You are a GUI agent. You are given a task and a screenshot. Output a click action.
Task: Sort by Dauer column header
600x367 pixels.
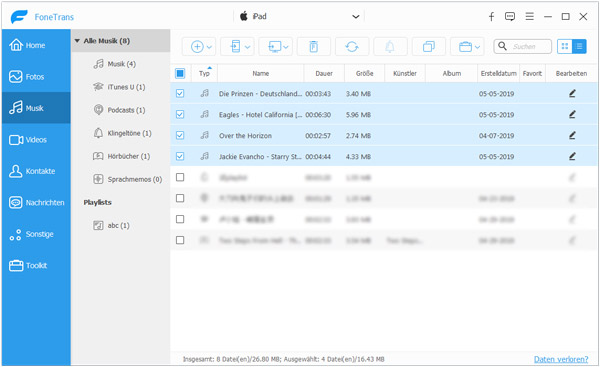[324, 73]
